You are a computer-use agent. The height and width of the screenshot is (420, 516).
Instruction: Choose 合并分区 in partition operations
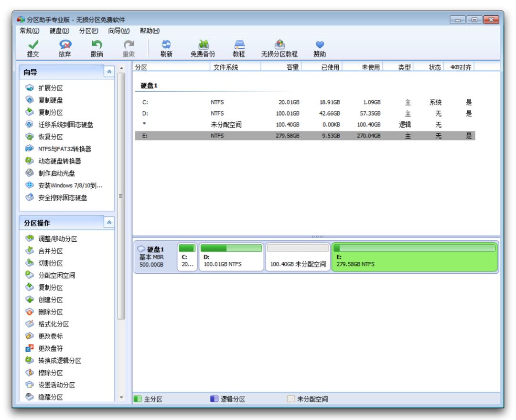(x=51, y=251)
